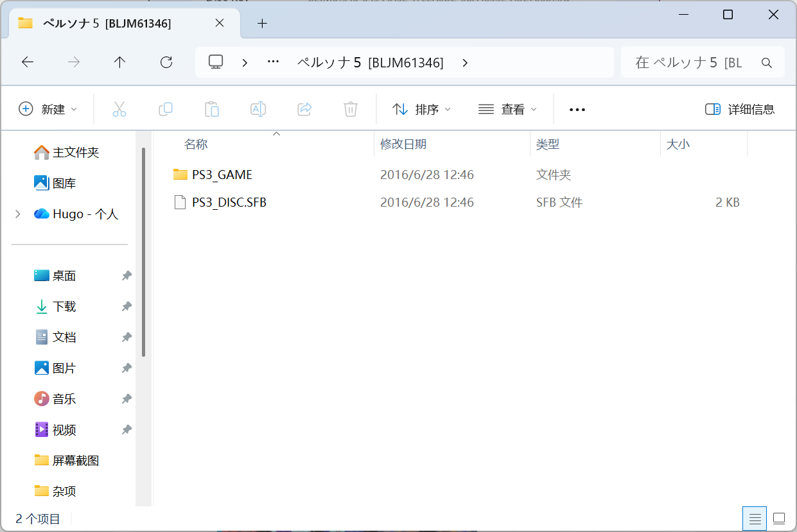Switch to details list view button
Viewport: 797px width, 532px height.
[x=755, y=518]
